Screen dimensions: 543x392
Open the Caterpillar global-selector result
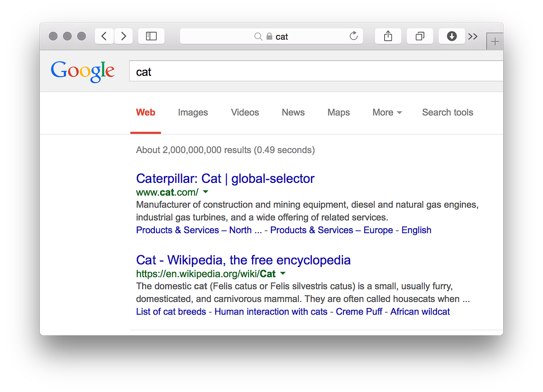point(225,178)
